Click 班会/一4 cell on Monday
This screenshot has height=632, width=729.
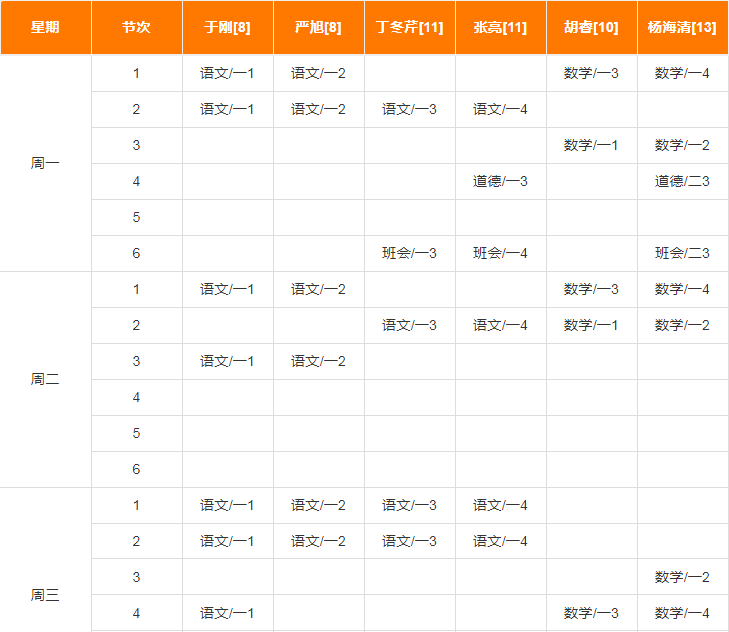tap(501, 253)
